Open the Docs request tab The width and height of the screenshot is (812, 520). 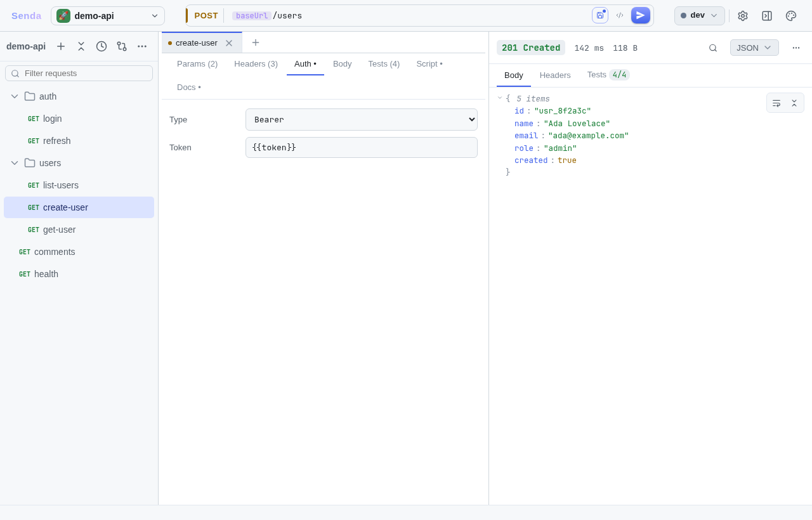coord(189,88)
